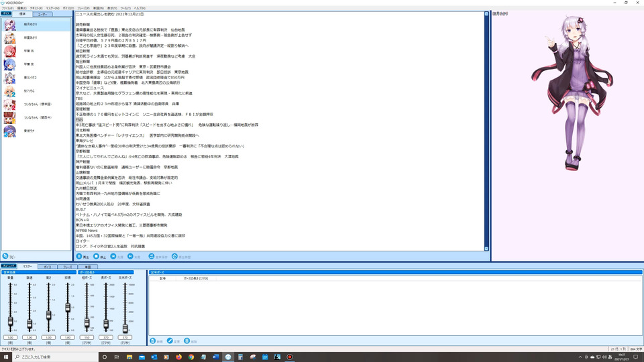This screenshot has width=644, height=362.
Task: Start playback with the 再生 button
Action: point(83,257)
